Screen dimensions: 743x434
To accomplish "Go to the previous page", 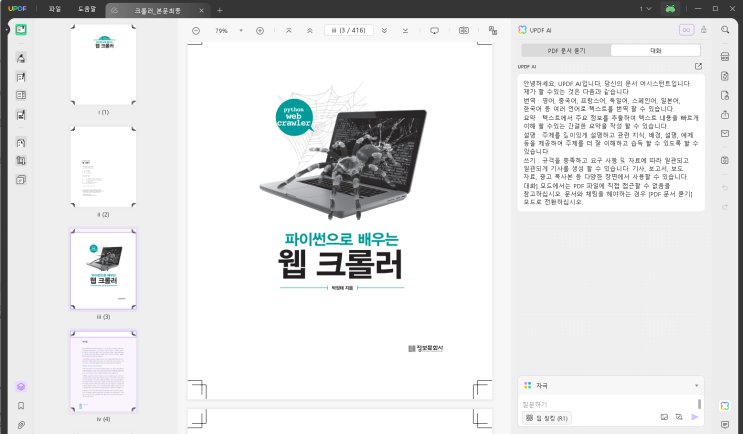I will (x=309, y=30).
